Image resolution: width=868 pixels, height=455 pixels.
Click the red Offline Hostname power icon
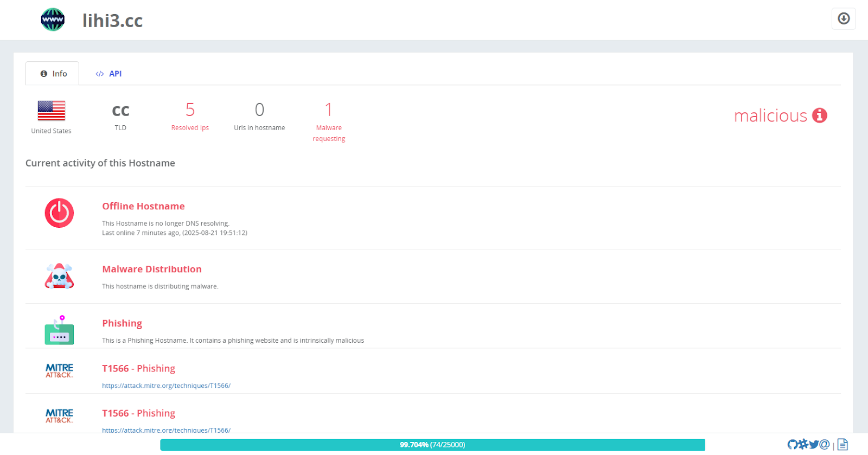tap(59, 213)
